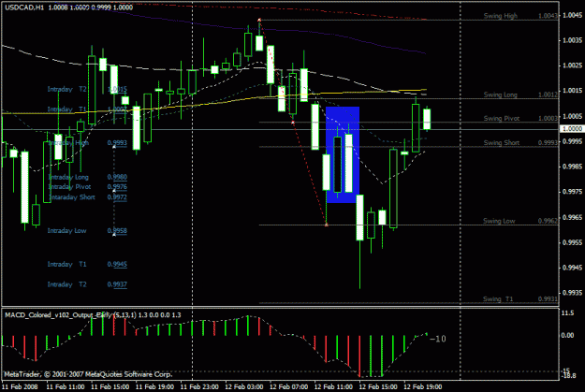Select the Swing T1 label
Viewport: 585px width, 392px height.
click(498, 298)
